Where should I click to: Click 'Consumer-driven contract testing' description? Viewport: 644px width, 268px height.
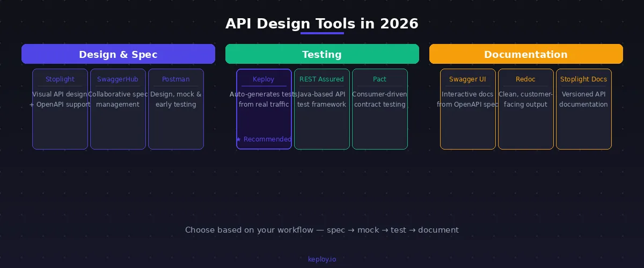pyautogui.click(x=380, y=99)
